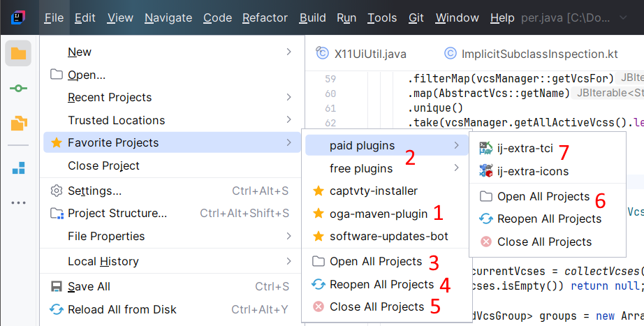Click line number 60 in the editor gutter

(330, 94)
